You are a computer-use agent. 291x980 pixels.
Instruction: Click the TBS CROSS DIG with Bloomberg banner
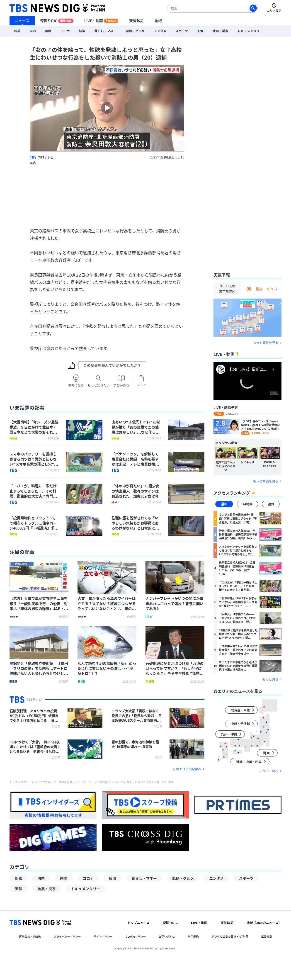[145, 837]
